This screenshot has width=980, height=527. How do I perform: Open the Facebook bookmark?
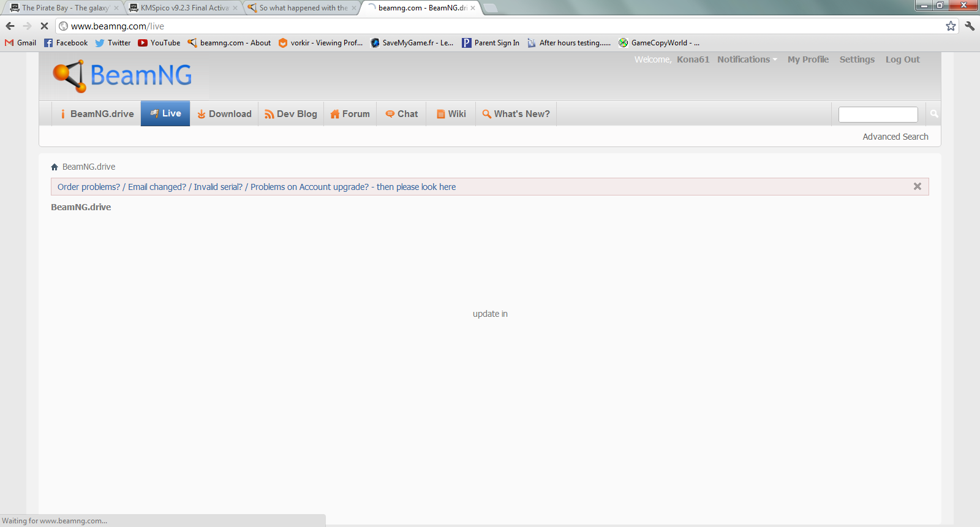(x=66, y=43)
